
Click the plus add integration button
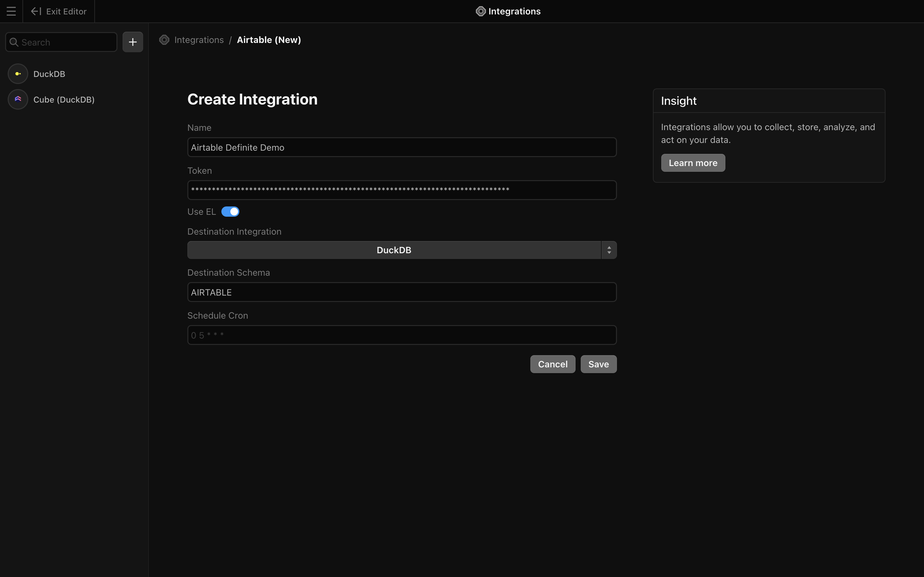click(133, 42)
